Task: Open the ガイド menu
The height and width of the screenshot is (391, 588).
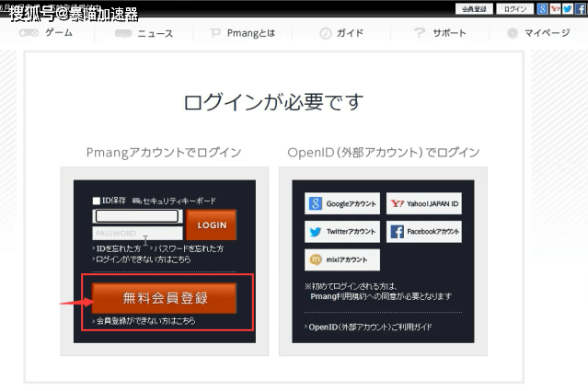Action: pyautogui.click(x=341, y=33)
